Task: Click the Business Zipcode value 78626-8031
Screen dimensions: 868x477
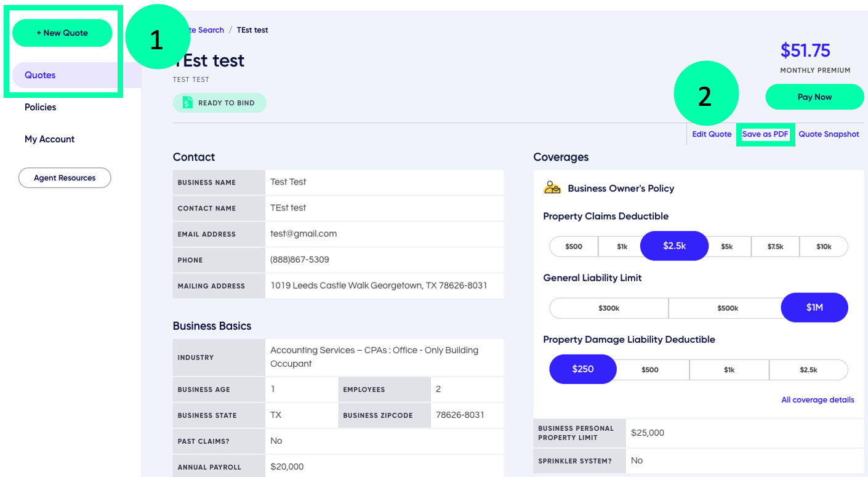Action: [460, 415]
